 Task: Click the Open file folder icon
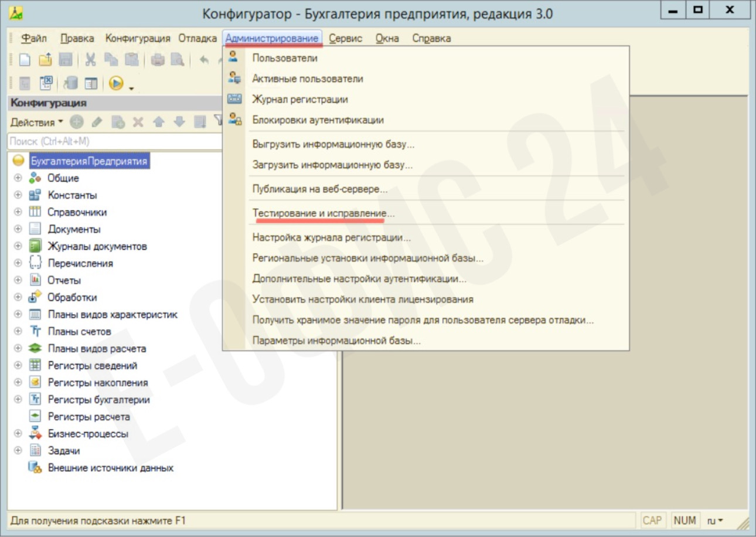click(45, 59)
